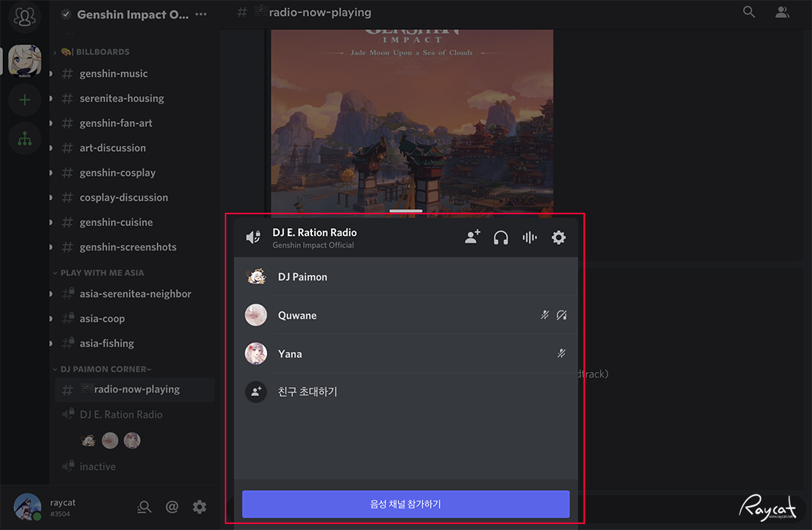This screenshot has width=812, height=530.
Task: Select DJ Paimon name in participants
Action: click(x=302, y=277)
